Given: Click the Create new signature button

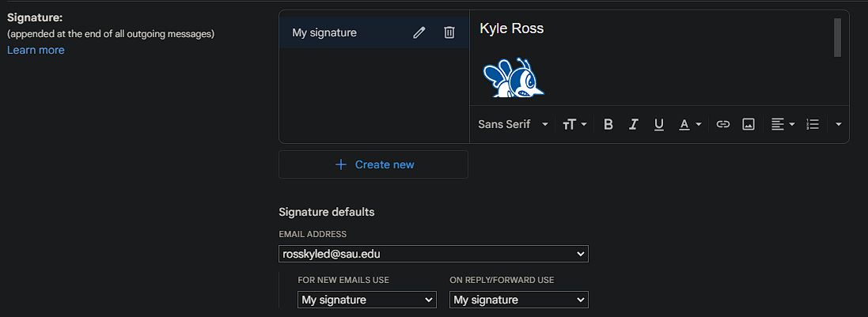Looking at the screenshot, I should pos(373,164).
